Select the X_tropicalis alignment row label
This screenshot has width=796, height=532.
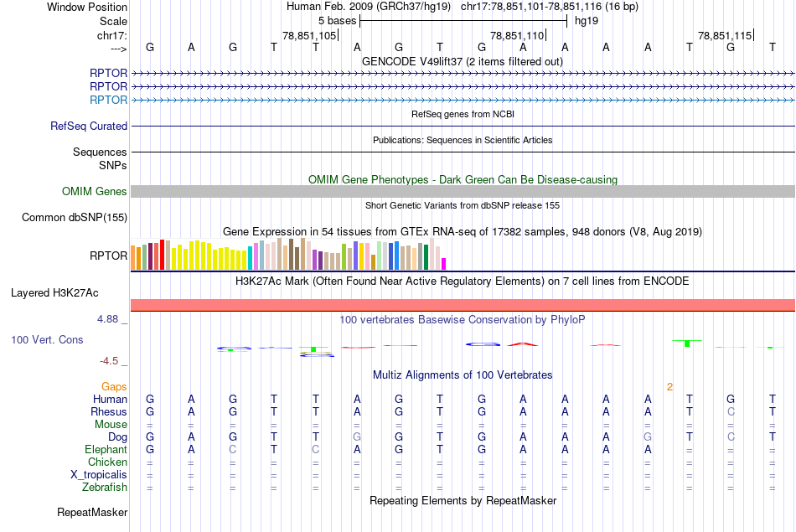point(99,475)
